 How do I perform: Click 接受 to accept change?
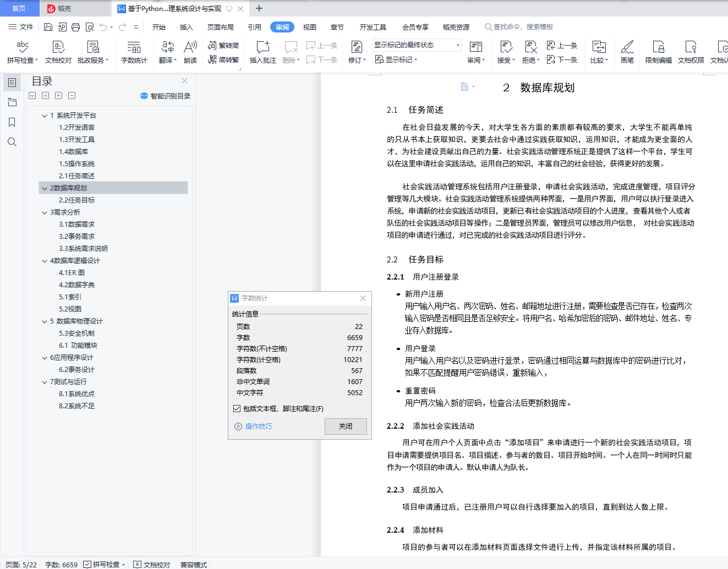(506, 52)
